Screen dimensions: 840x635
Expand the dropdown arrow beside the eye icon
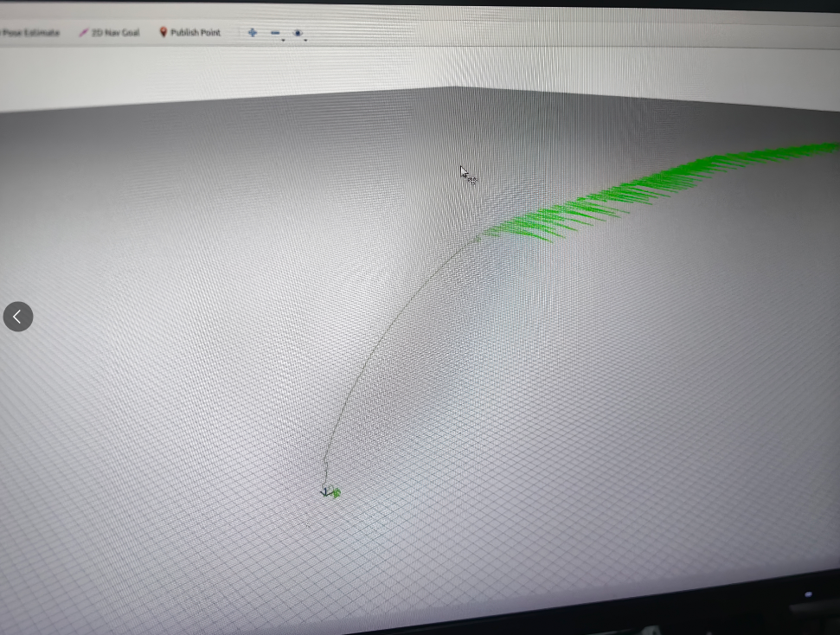click(x=305, y=40)
